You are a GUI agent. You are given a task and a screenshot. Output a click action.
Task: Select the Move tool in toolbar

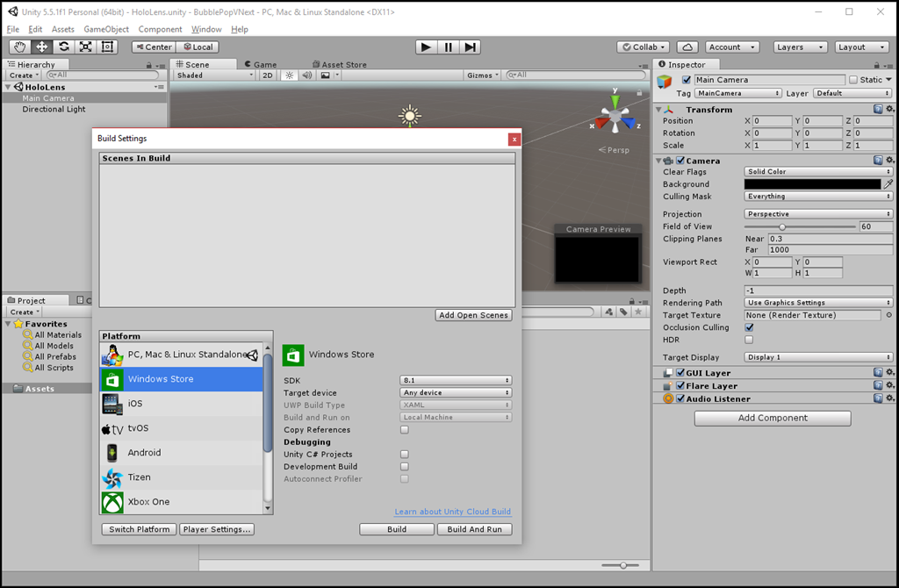click(x=42, y=47)
